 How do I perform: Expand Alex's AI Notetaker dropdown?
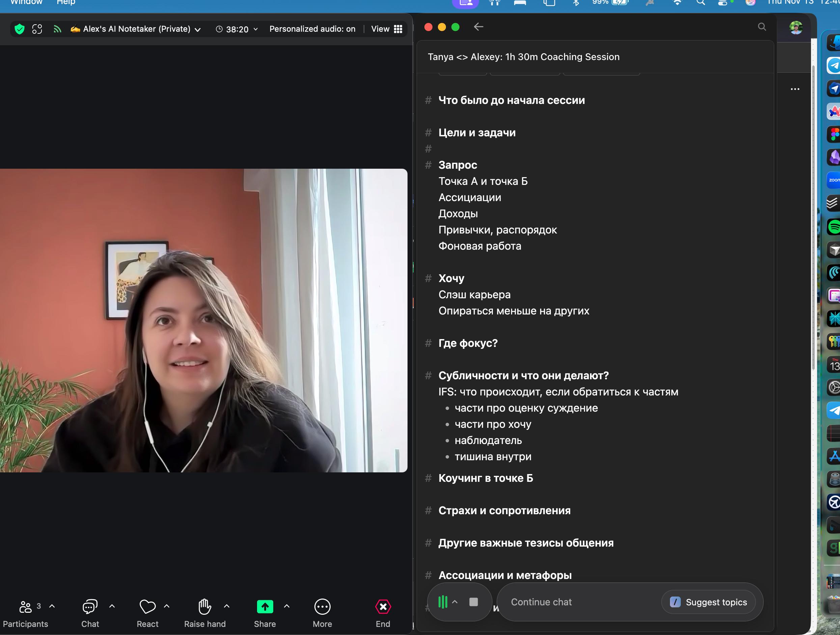(198, 30)
